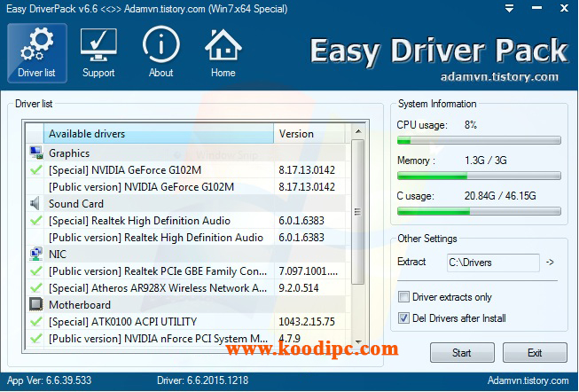Click the Graphics category monitor icon
This screenshot has height=392, width=579.
point(36,153)
